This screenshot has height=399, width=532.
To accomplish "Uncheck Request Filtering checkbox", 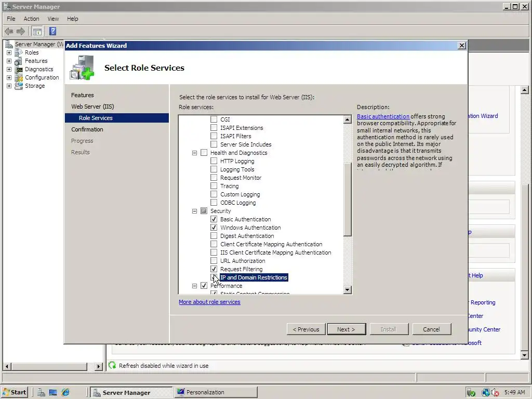I will [214, 269].
